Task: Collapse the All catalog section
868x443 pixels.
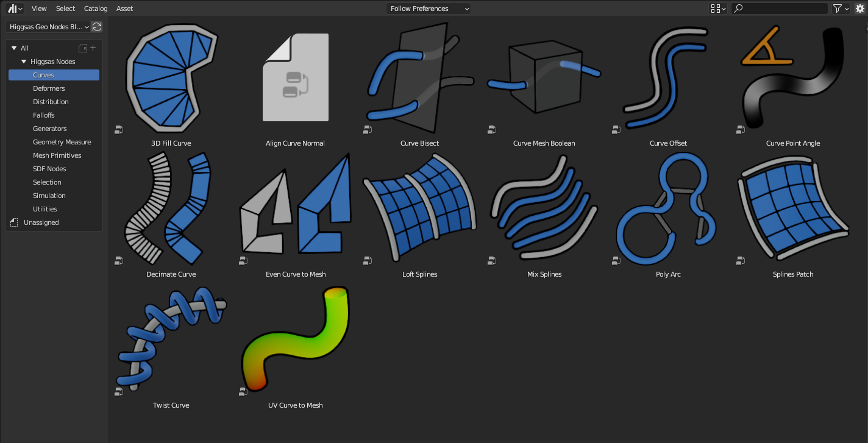Action: tap(13, 48)
